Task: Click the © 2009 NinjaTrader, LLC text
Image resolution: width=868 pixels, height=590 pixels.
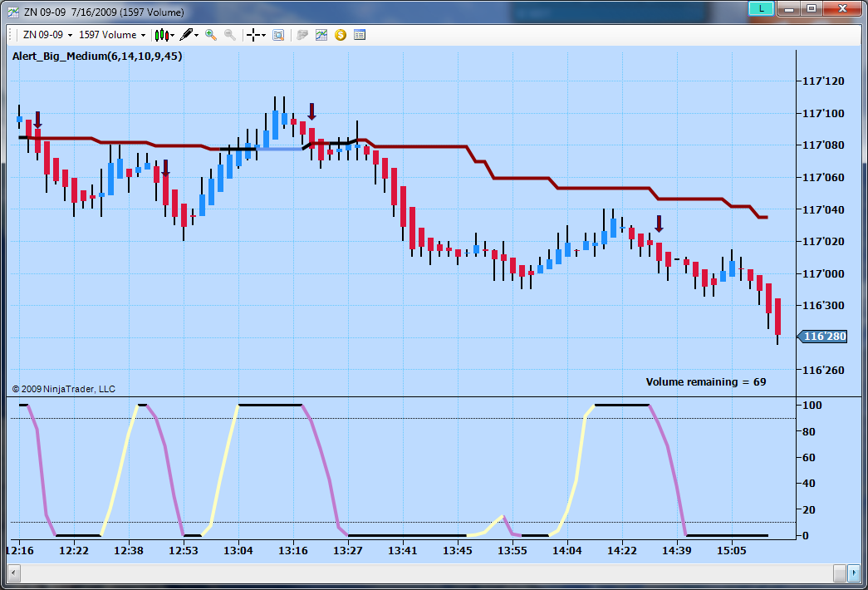Action: (64, 389)
